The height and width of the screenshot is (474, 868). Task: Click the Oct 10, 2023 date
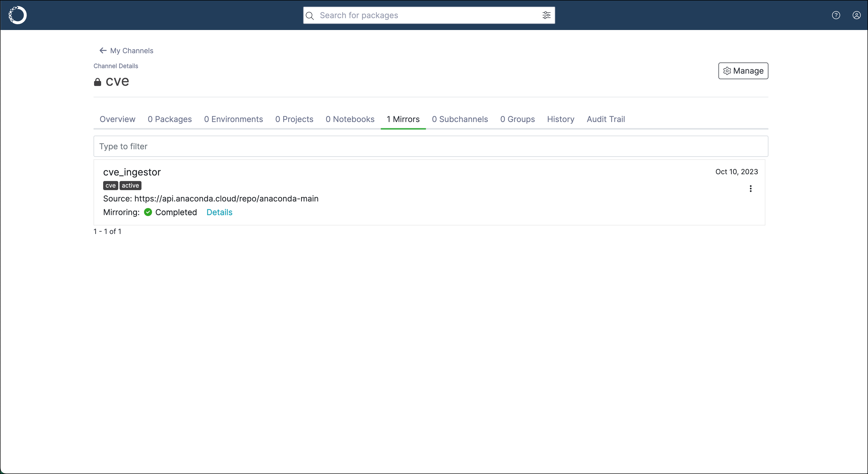(737, 172)
